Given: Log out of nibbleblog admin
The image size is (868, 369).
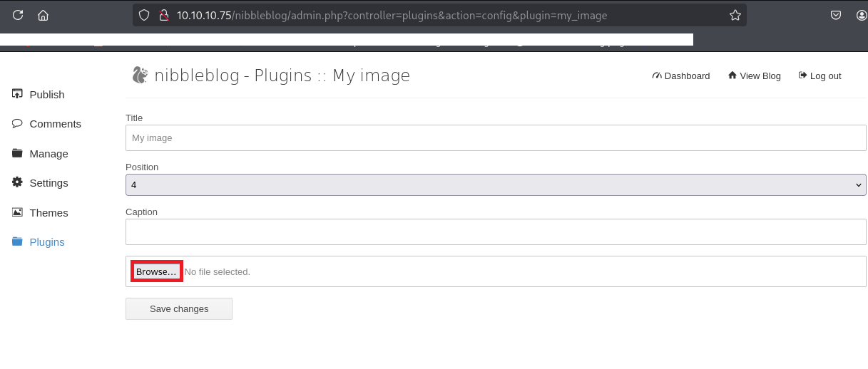Looking at the screenshot, I should (x=820, y=76).
